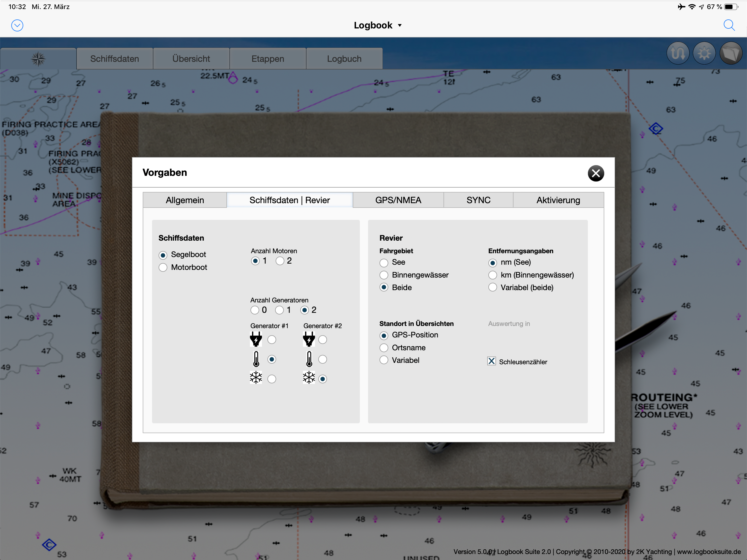Screen dimensions: 747x560
Task: Tap the circled chevron icon at top left
Action: tap(17, 25)
